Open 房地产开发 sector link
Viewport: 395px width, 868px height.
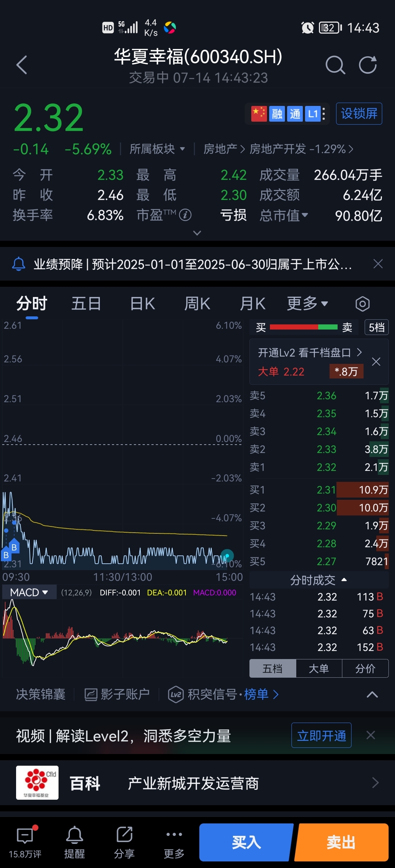click(x=301, y=149)
